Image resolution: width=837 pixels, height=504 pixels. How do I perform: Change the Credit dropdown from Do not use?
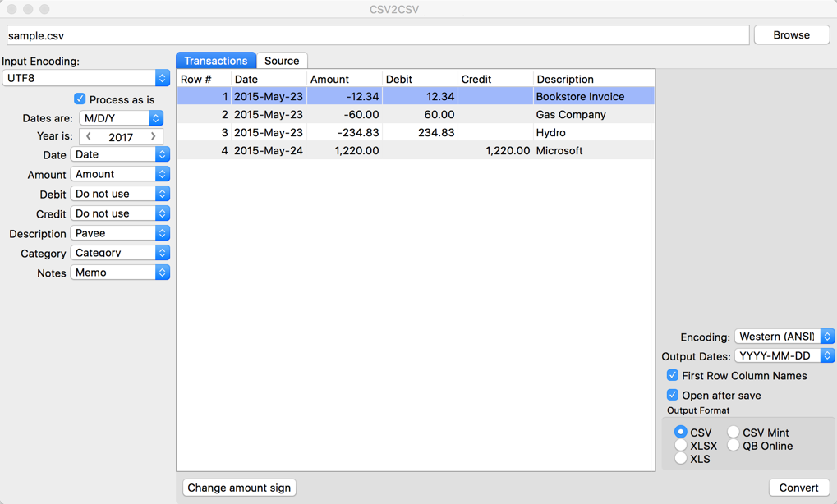(120, 213)
